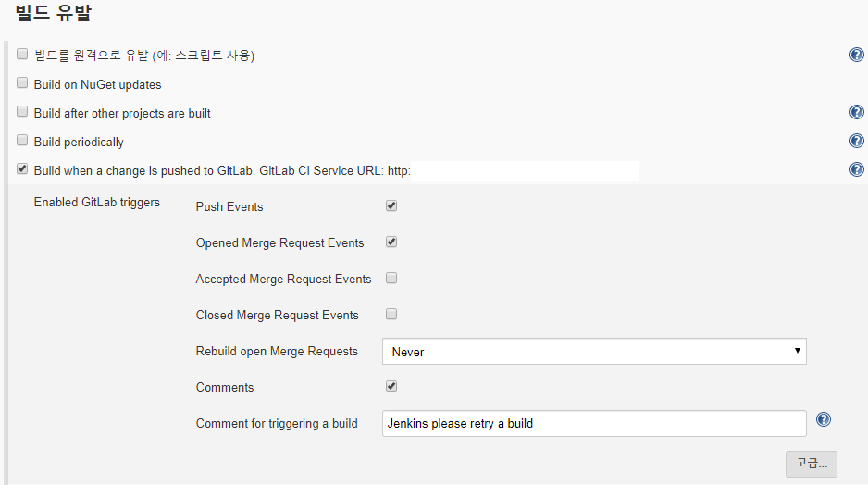Check Build on NuGet updates
The width and height of the screenshot is (868, 485).
click(22, 83)
